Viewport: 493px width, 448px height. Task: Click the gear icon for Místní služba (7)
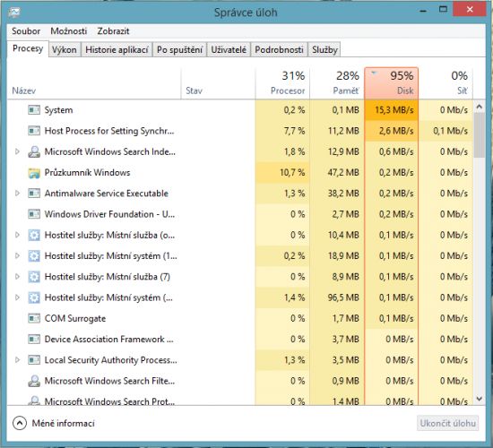click(x=34, y=277)
